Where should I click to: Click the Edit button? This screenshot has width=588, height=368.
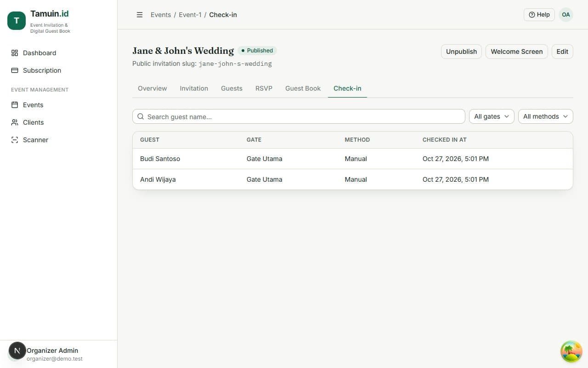562,52
